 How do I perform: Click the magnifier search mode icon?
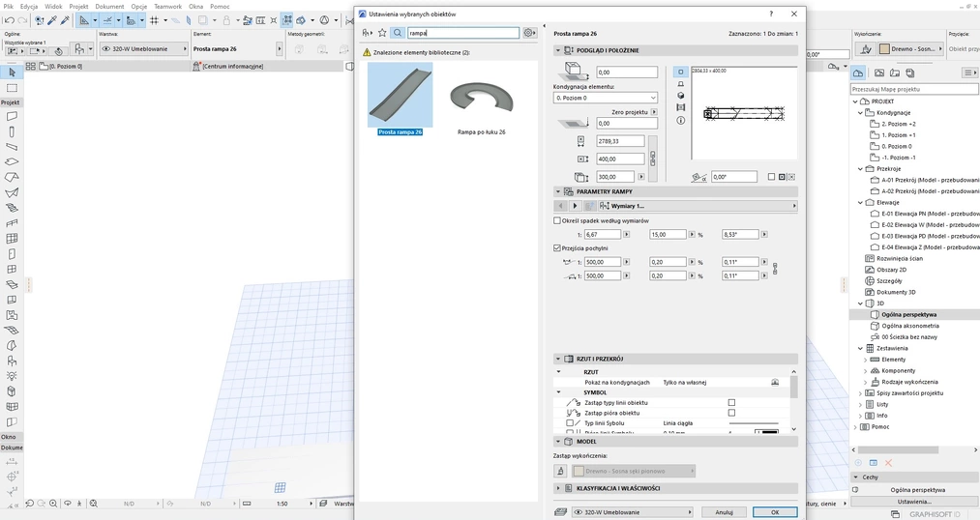click(x=398, y=33)
